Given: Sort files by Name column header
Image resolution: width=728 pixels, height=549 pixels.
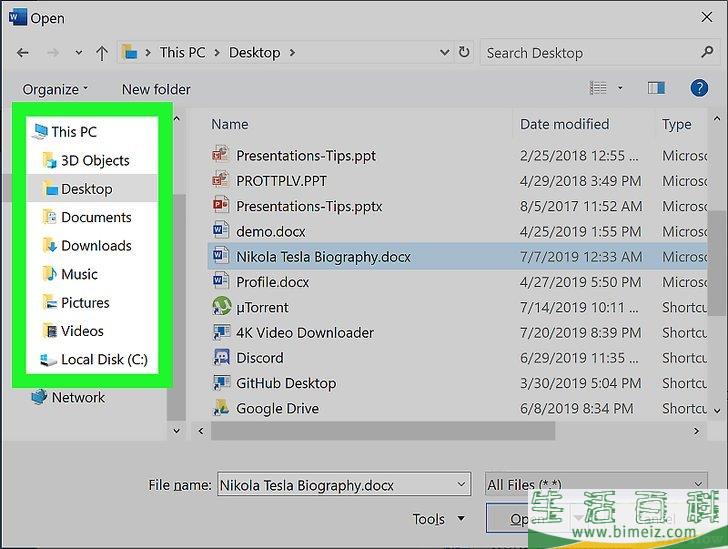Looking at the screenshot, I should (x=230, y=124).
